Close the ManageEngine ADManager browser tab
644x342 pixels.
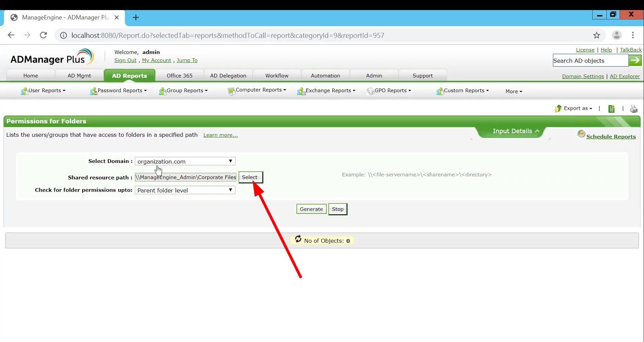117,17
